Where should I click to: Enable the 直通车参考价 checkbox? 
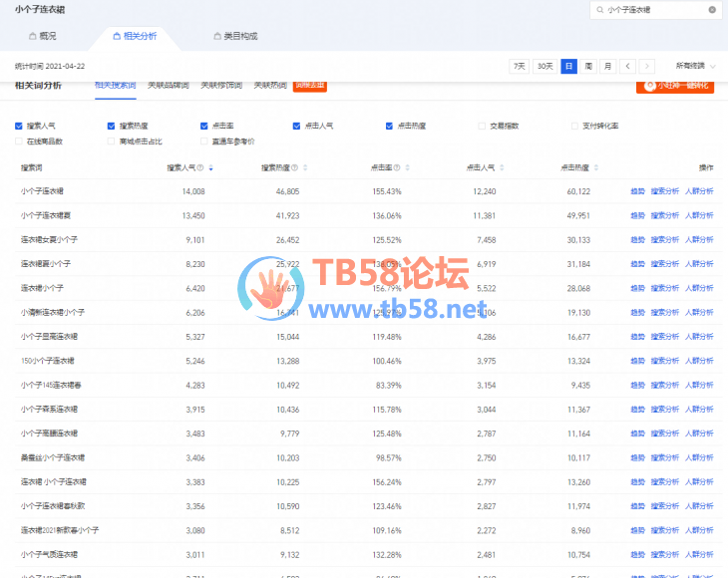point(203,142)
